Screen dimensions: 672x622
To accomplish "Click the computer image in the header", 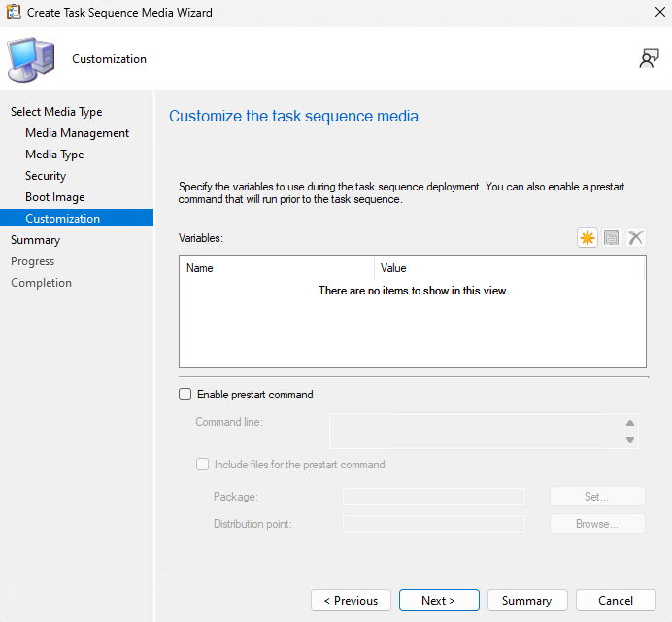I will pyautogui.click(x=32, y=59).
